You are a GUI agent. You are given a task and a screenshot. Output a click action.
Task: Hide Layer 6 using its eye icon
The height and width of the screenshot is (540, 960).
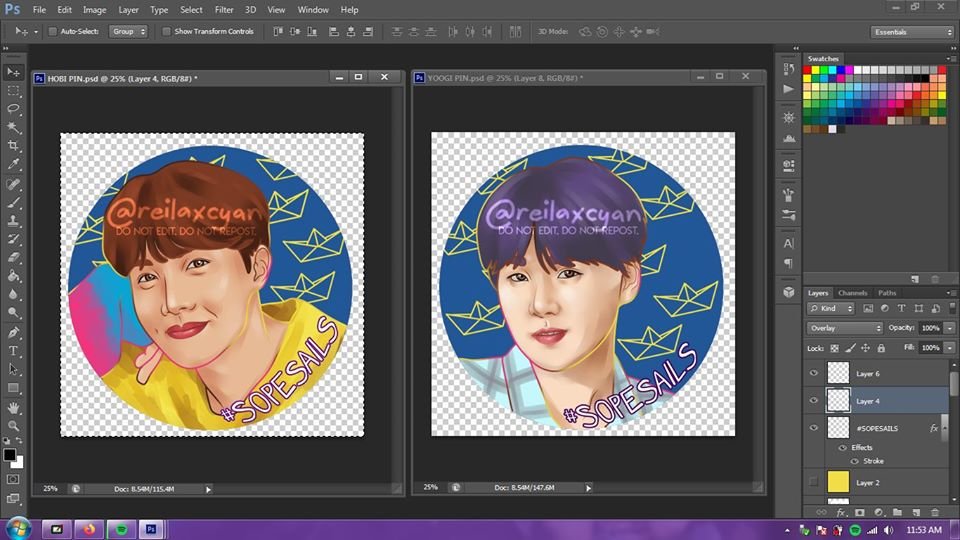pos(814,373)
